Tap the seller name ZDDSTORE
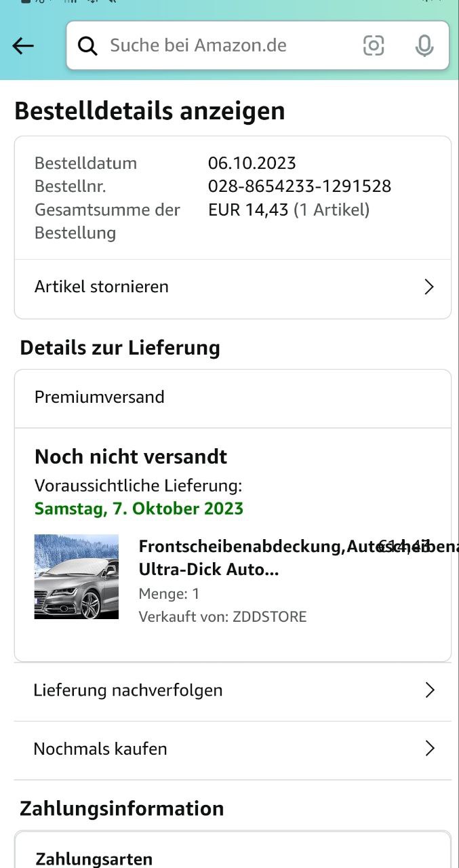459x868 pixels. pos(269,616)
